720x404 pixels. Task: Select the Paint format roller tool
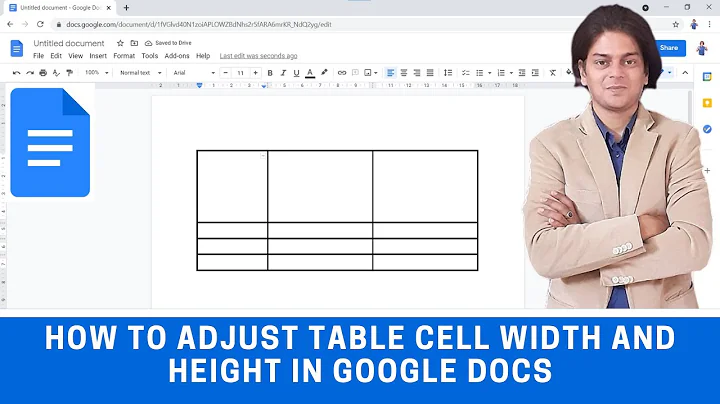tap(69, 73)
